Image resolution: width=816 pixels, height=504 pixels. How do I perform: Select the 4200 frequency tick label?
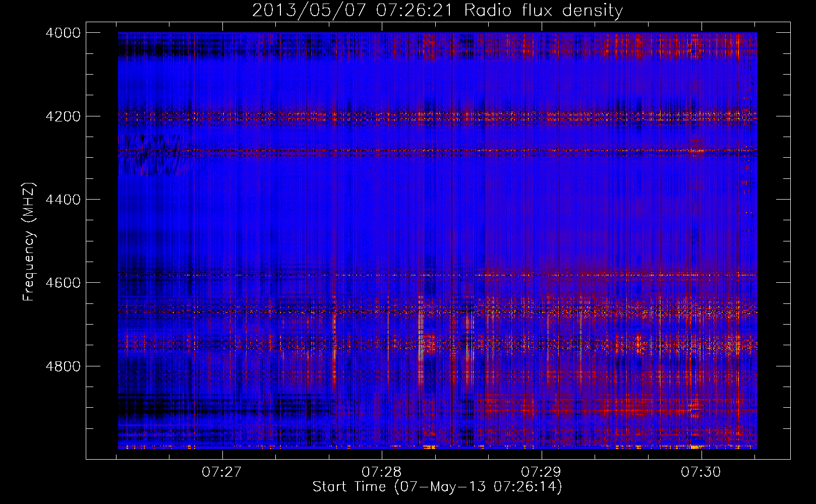(x=63, y=116)
